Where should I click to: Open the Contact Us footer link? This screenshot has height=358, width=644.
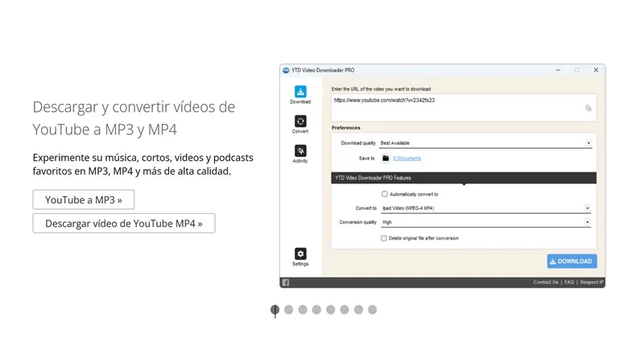(546, 282)
